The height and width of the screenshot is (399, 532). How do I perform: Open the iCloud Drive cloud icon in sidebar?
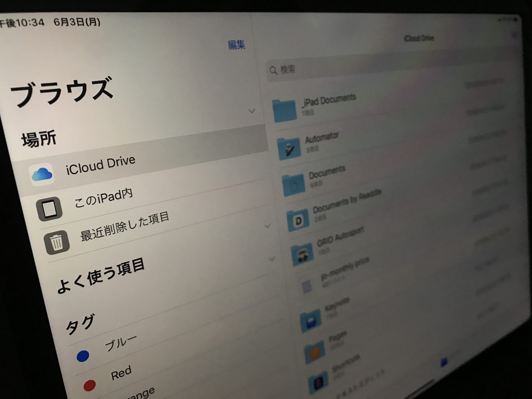[x=42, y=174]
